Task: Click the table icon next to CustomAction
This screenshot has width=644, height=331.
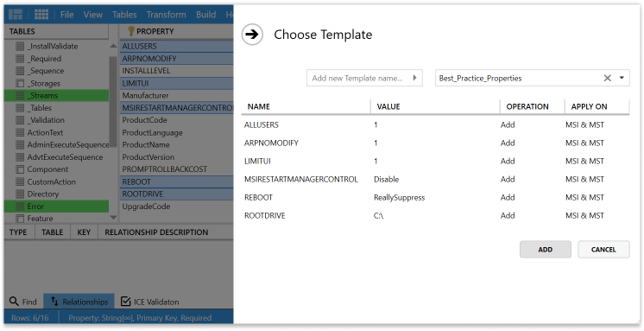Action: (20, 181)
